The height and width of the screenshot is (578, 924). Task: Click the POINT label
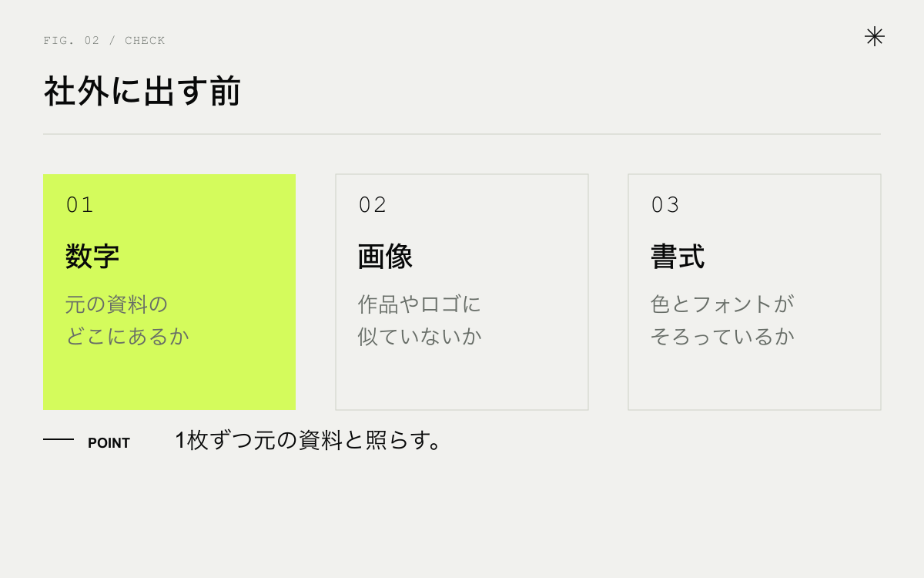109,443
